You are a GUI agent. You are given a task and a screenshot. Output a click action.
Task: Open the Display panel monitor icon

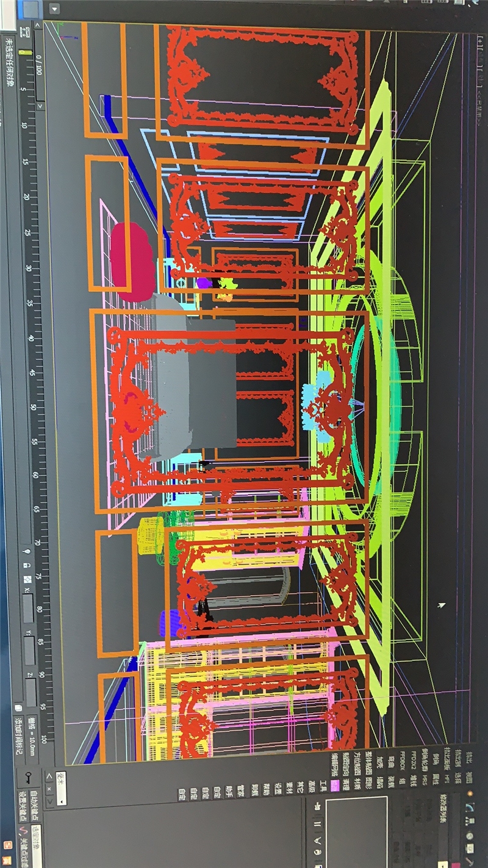coord(470,848)
